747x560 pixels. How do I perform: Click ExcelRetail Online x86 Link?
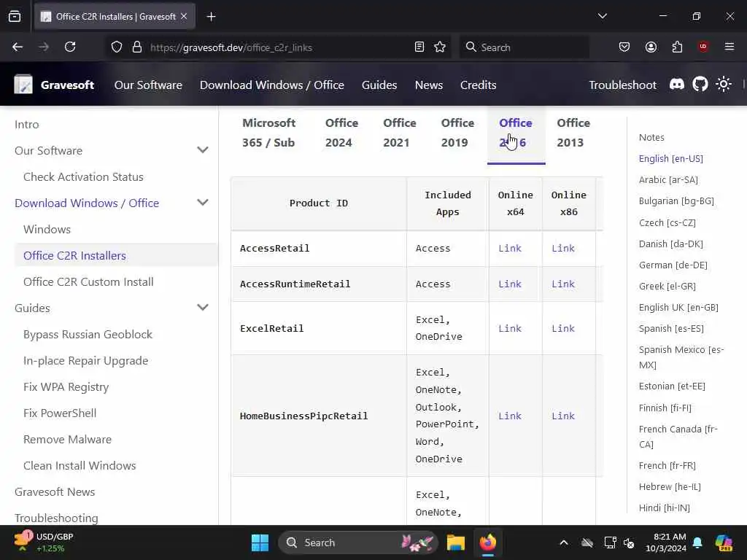point(563,328)
